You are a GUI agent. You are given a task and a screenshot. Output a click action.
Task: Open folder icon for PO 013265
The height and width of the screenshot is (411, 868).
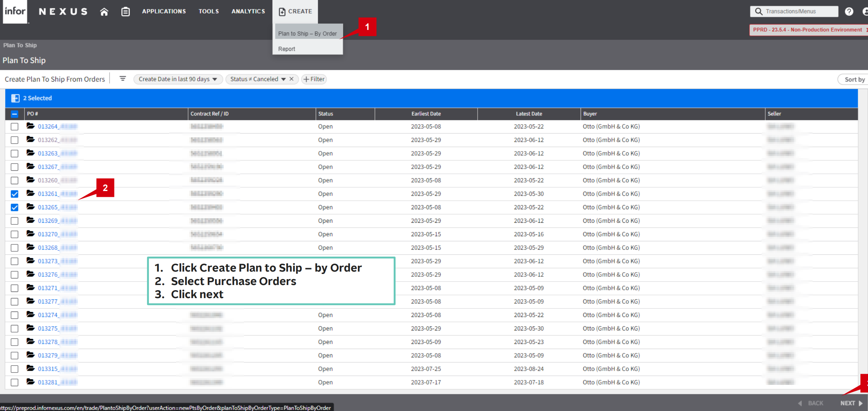coord(31,207)
